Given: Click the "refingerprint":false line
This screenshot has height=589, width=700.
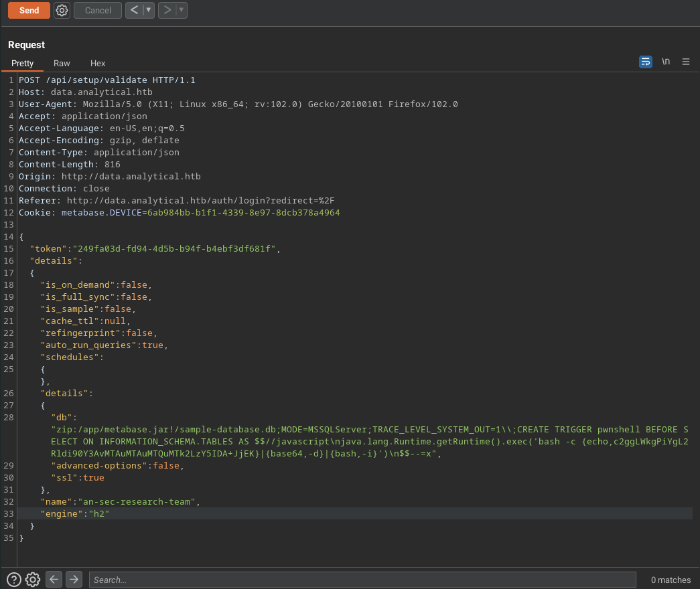Looking at the screenshot, I should [98, 333].
